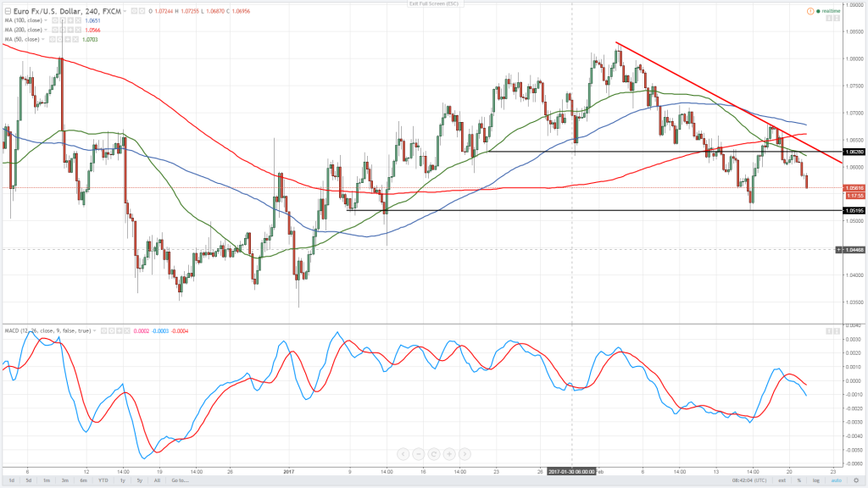Open settings for MA (50, close)
The image size is (868, 488).
click(60, 39)
